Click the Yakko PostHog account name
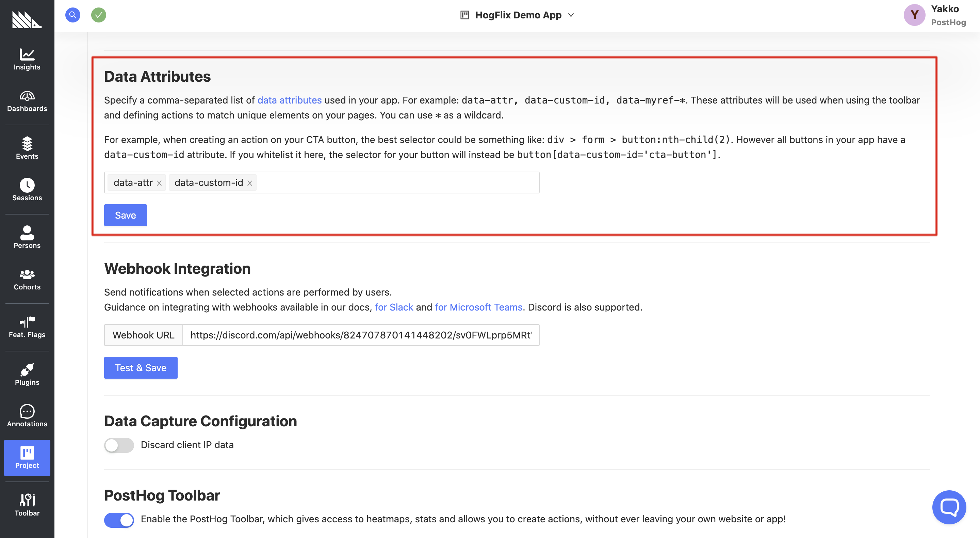The image size is (980, 538). (948, 15)
